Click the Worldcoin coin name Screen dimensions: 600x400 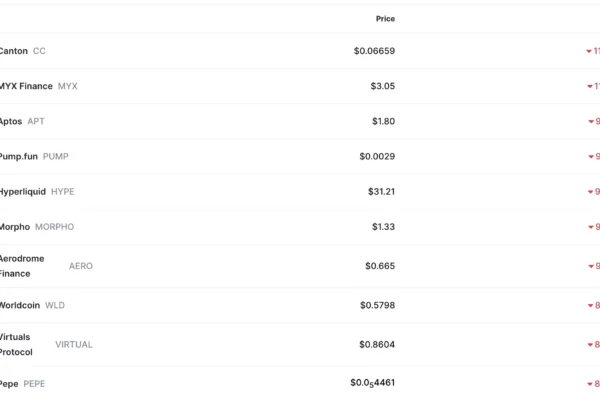(20, 305)
